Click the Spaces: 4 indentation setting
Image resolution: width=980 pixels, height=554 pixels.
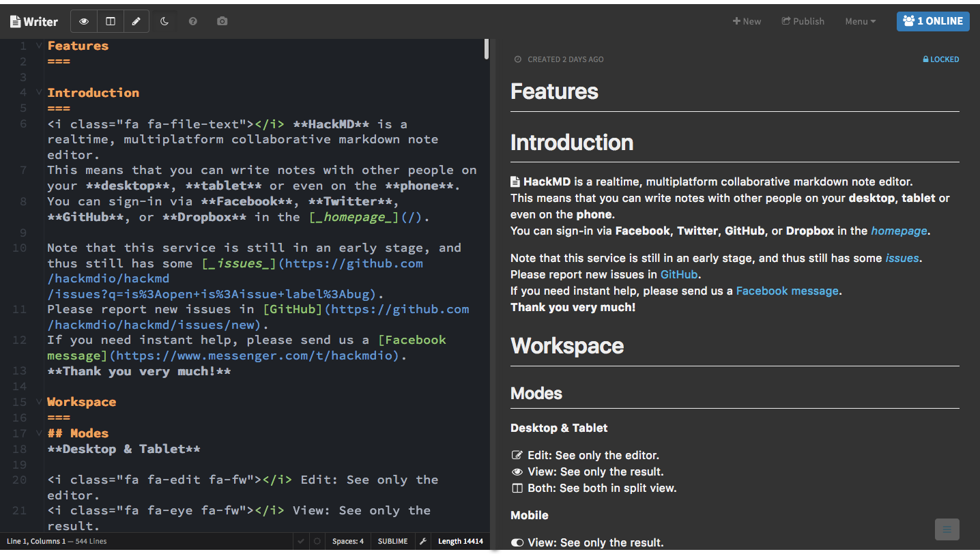(x=348, y=542)
